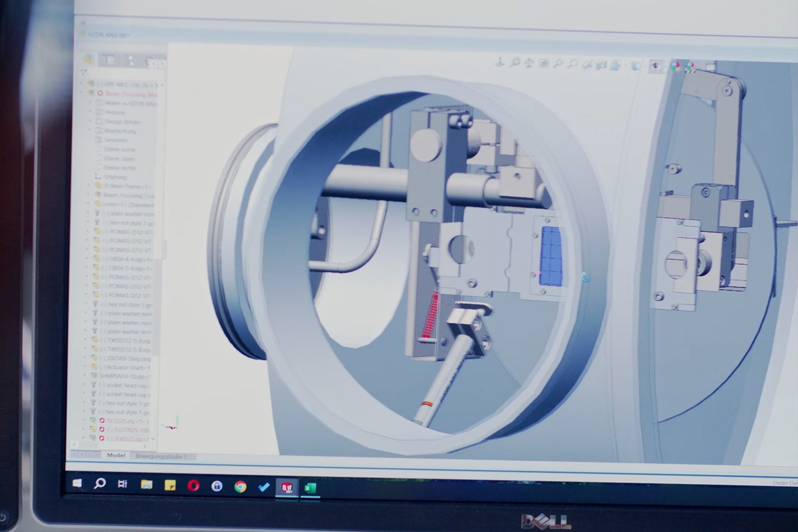Select the Ursprung origin item in tree

115,177
